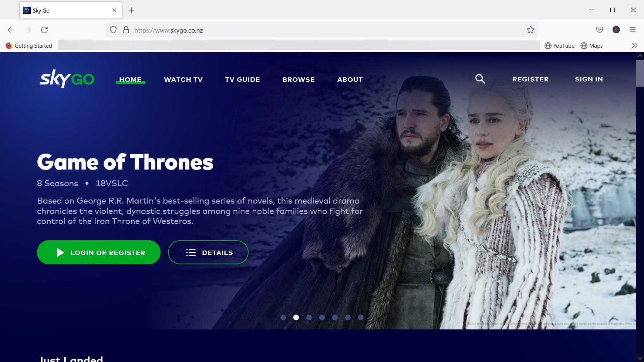Select the fourth carousel dot
Viewport: 644px width, 362px height.
tap(322, 317)
